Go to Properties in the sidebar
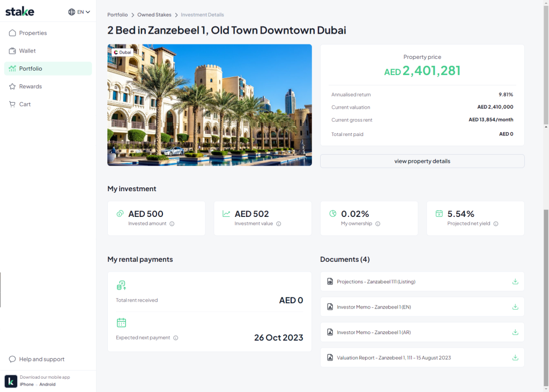The image size is (549, 392). coord(48,33)
